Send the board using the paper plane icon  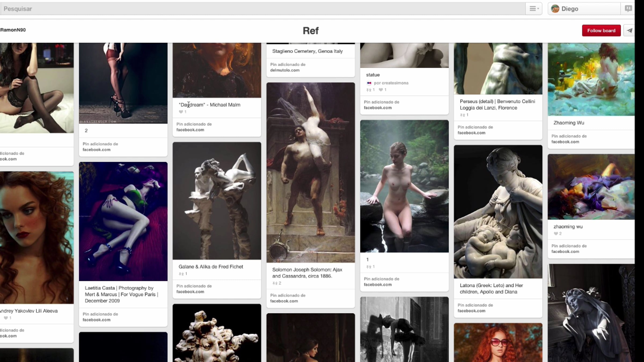[629, 31]
